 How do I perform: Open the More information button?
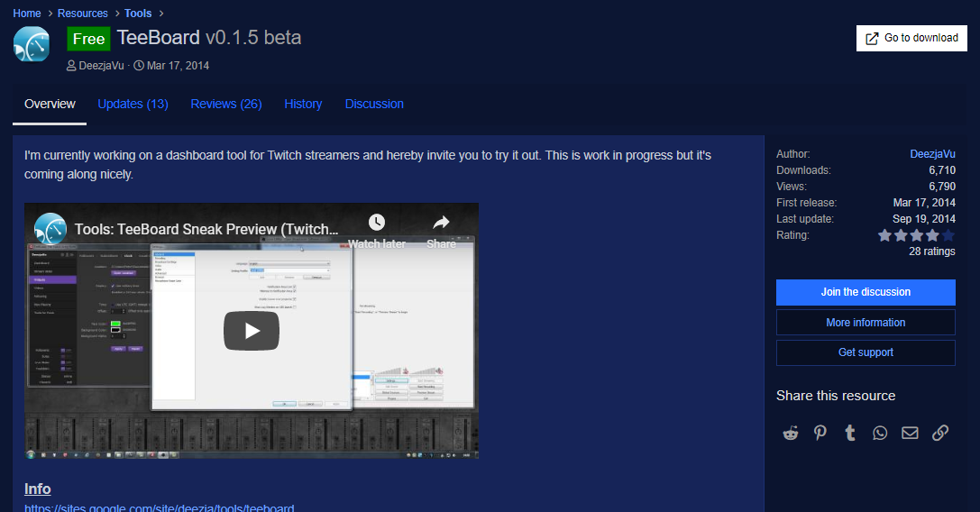coord(866,323)
